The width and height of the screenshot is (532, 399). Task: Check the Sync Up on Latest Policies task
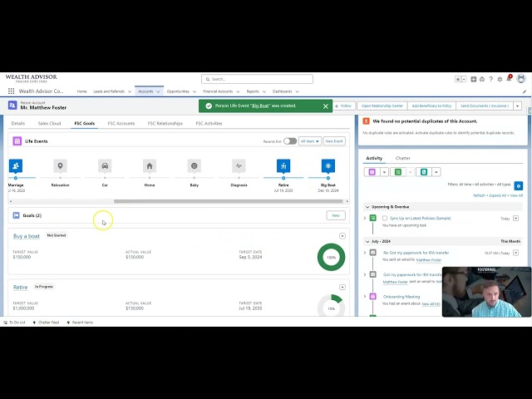click(385, 218)
